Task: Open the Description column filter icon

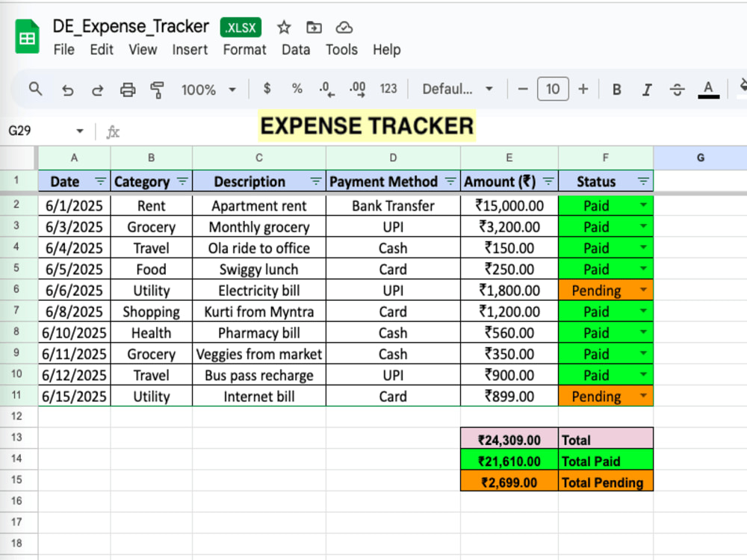Action: (x=316, y=181)
